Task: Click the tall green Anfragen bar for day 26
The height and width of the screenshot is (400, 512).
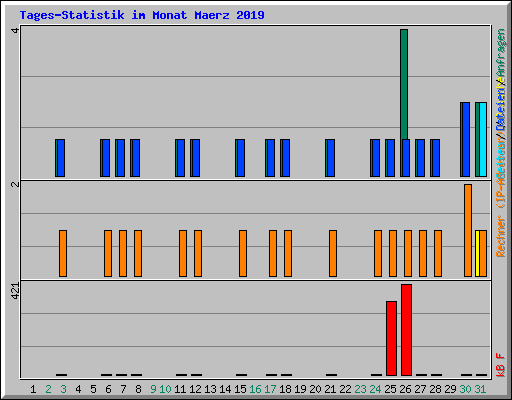Action: [x=404, y=84]
